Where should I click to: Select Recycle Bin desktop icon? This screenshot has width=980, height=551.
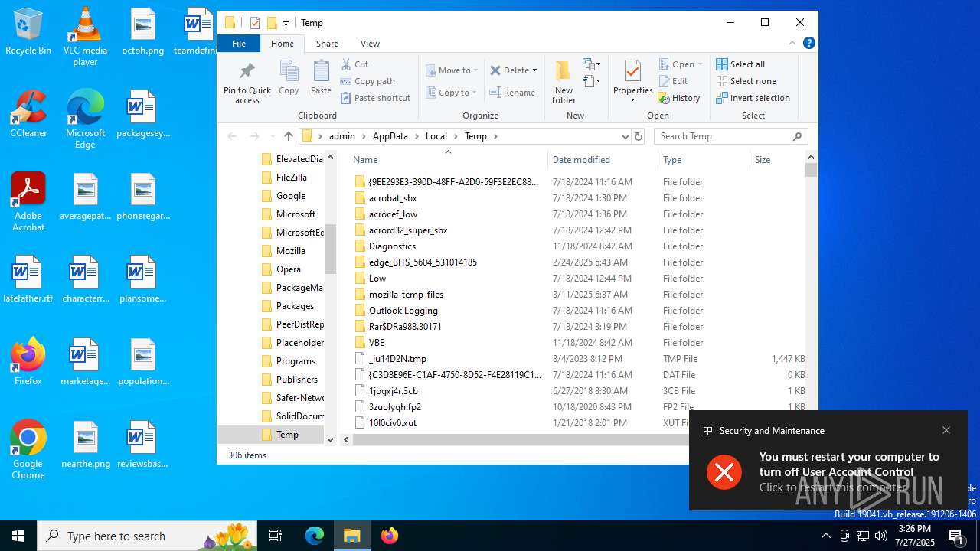point(28,32)
